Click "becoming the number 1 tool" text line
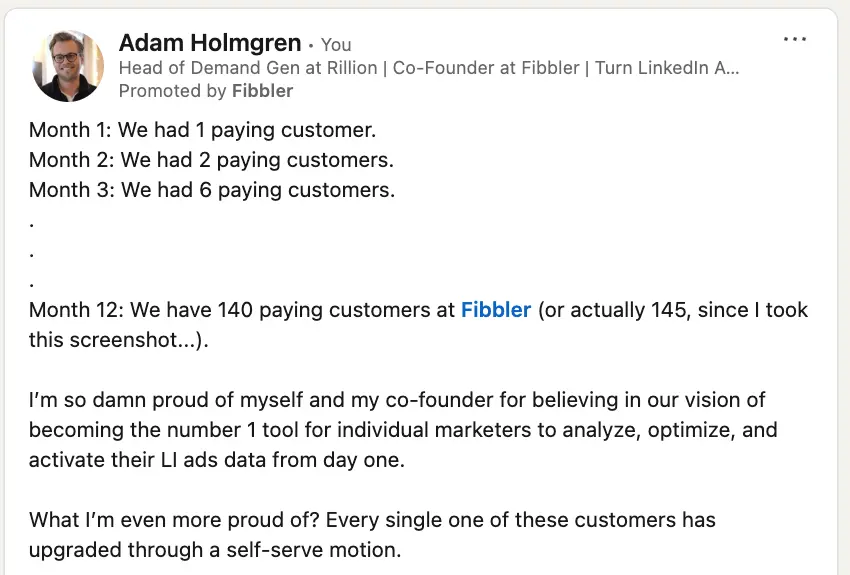 coord(402,431)
